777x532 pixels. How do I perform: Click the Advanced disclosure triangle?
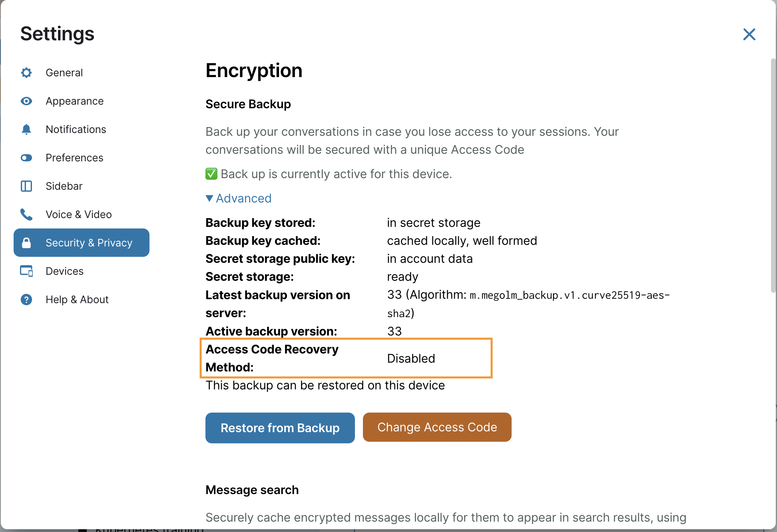pyautogui.click(x=209, y=199)
